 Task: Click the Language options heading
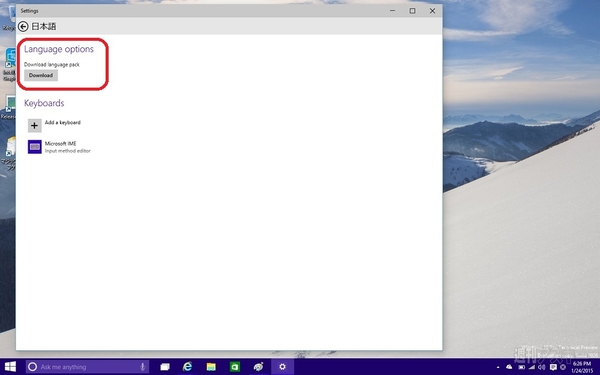59,49
